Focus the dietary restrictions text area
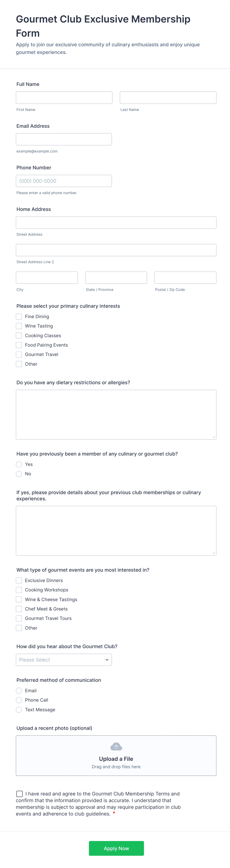The height and width of the screenshot is (868, 230). [116, 414]
